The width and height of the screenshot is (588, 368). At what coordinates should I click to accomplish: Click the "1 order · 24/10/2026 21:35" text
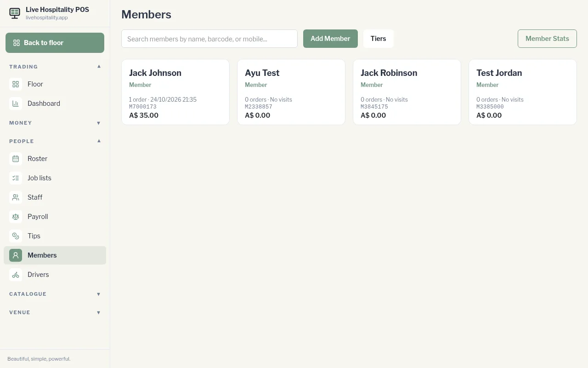pos(163,99)
